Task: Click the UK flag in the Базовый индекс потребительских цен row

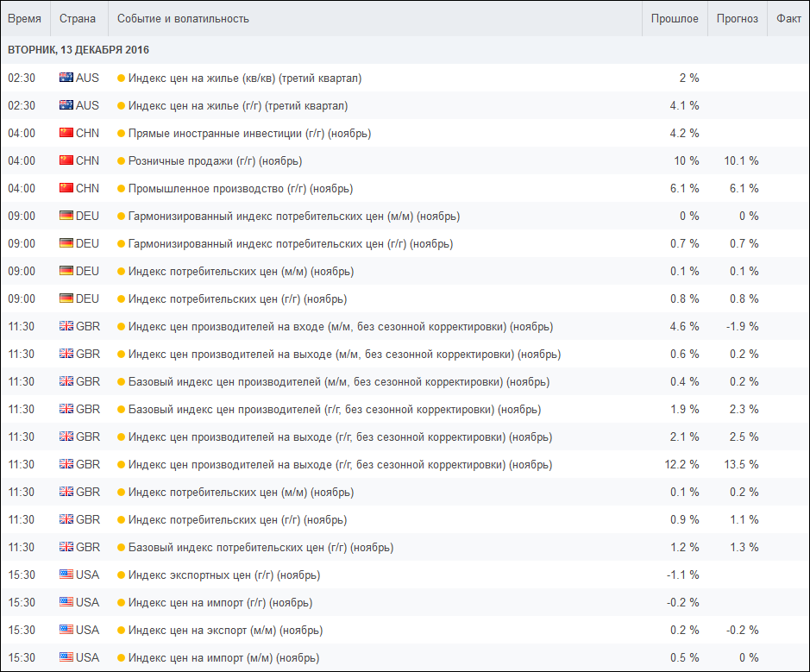Action: [66, 547]
